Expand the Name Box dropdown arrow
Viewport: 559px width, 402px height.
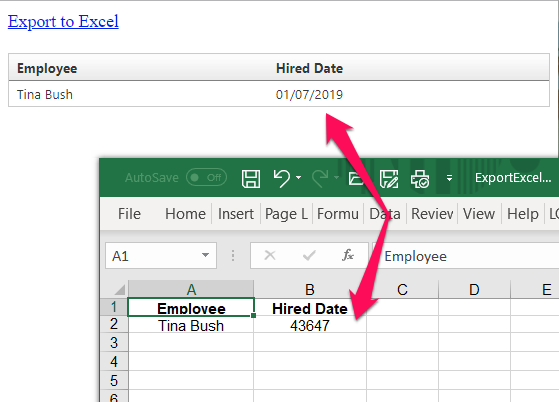pyautogui.click(x=205, y=255)
